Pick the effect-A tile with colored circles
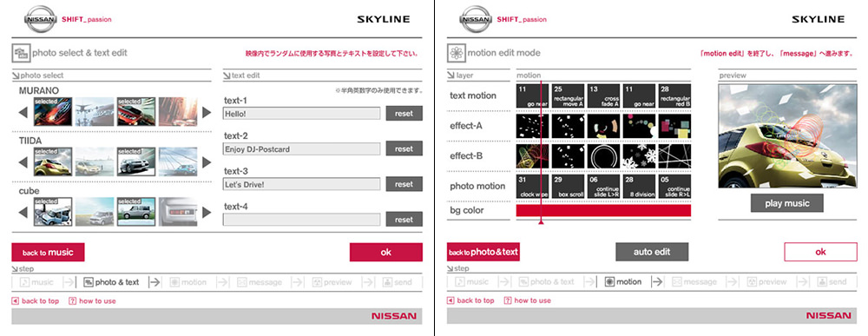The image size is (868, 336). 640,126
